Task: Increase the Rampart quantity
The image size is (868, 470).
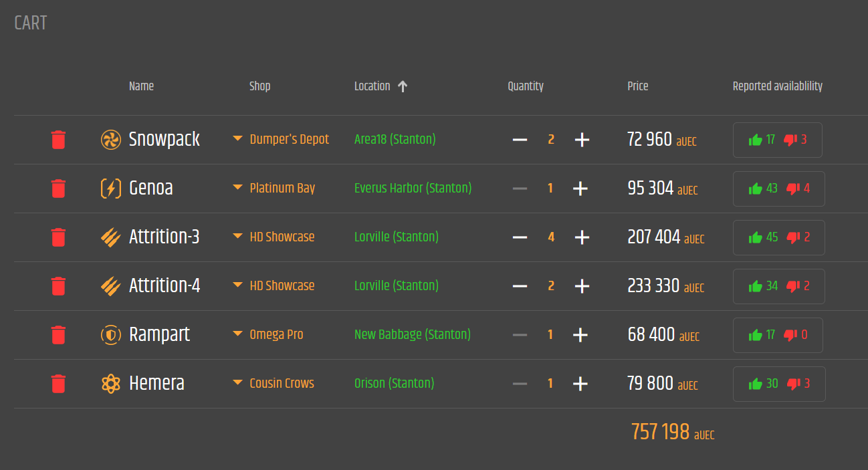Action: 580,335
